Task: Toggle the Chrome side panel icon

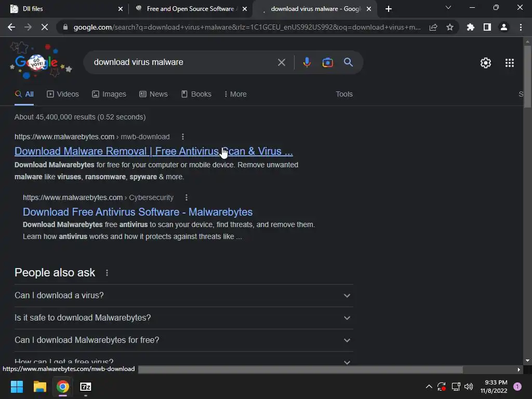Action: tap(487, 27)
